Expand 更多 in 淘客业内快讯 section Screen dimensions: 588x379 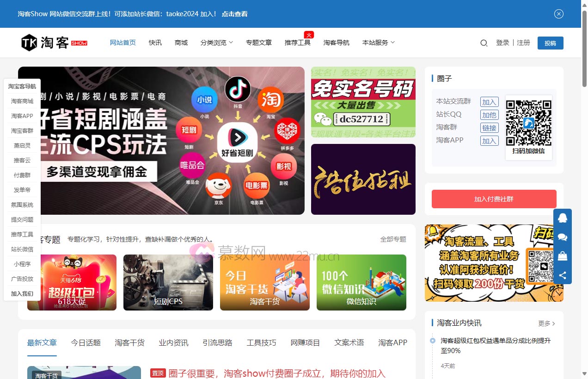[x=546, y=323]
